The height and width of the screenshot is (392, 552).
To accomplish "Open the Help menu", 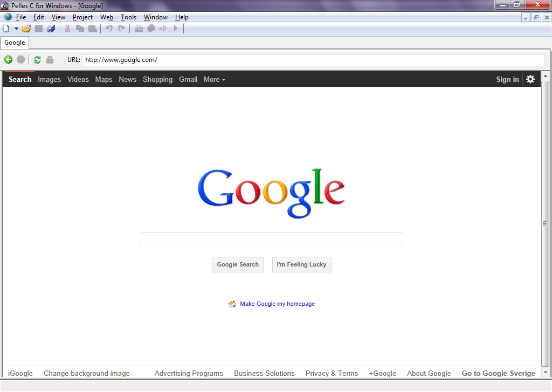I will coord(182,17).
